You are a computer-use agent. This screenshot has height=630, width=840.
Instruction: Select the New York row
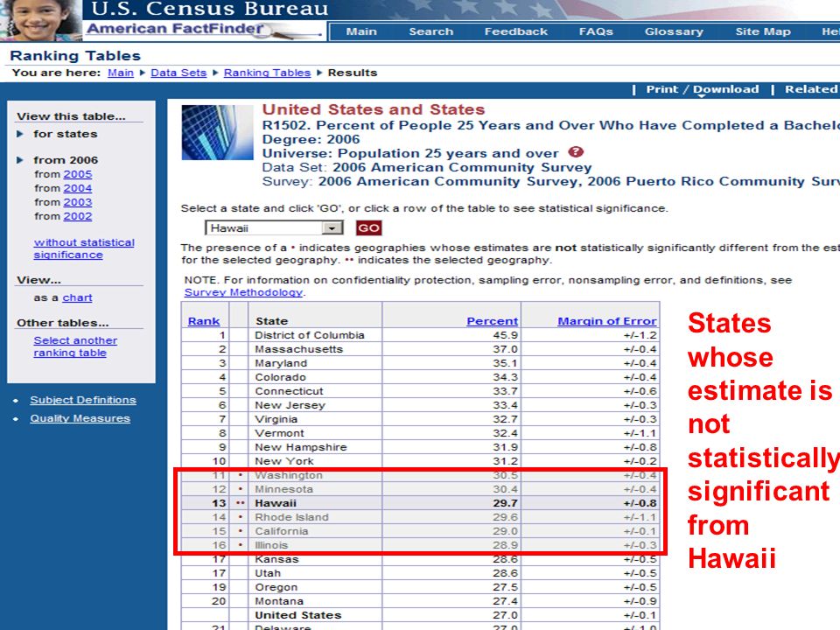[421, 461]
